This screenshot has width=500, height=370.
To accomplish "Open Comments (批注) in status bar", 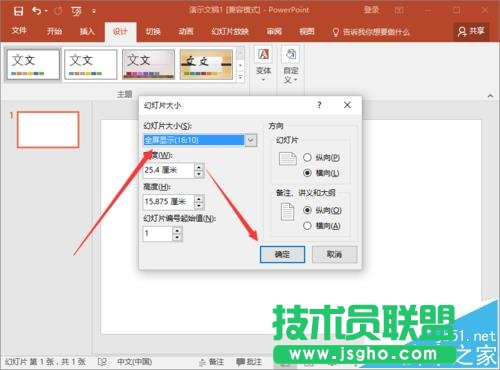I will [x=249, y=362].
